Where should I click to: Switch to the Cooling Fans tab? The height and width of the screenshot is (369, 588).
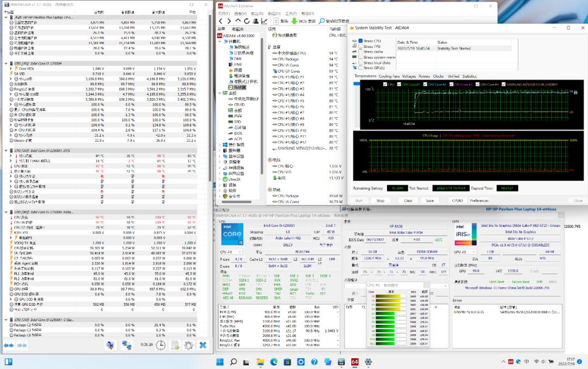pos(389,76)
